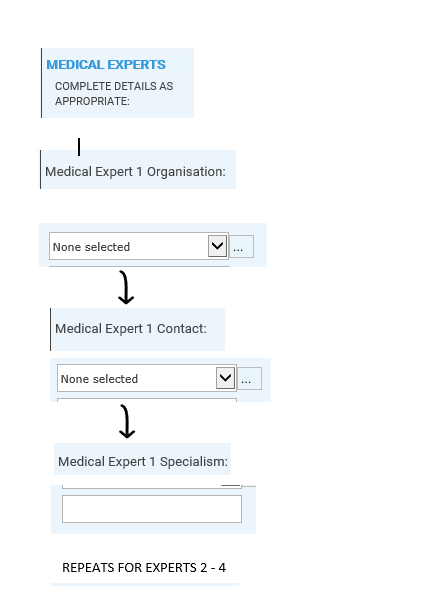The width and height of the screenshot is (445, 612).
Task: Open the Organisation dropdown arrow
Action: click(x=217, y=246)
